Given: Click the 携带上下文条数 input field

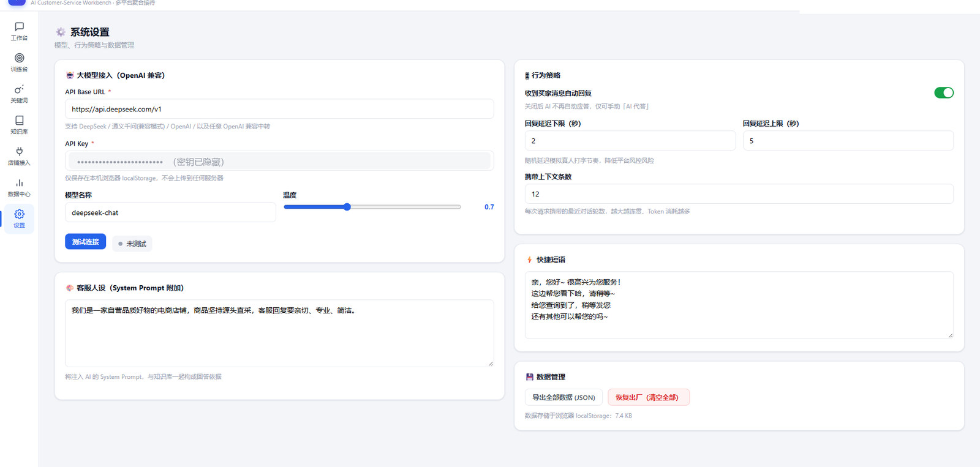Looking at the screenshot, I should (x=739, y=194).
